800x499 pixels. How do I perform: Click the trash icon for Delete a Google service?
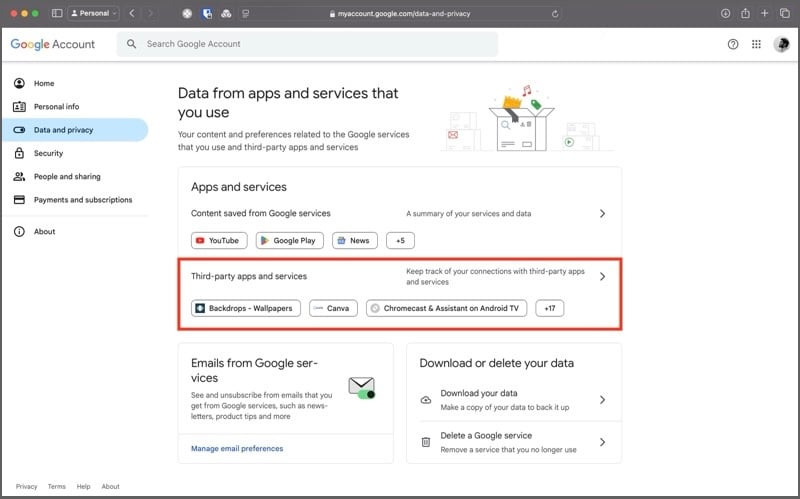pos(426,442)
